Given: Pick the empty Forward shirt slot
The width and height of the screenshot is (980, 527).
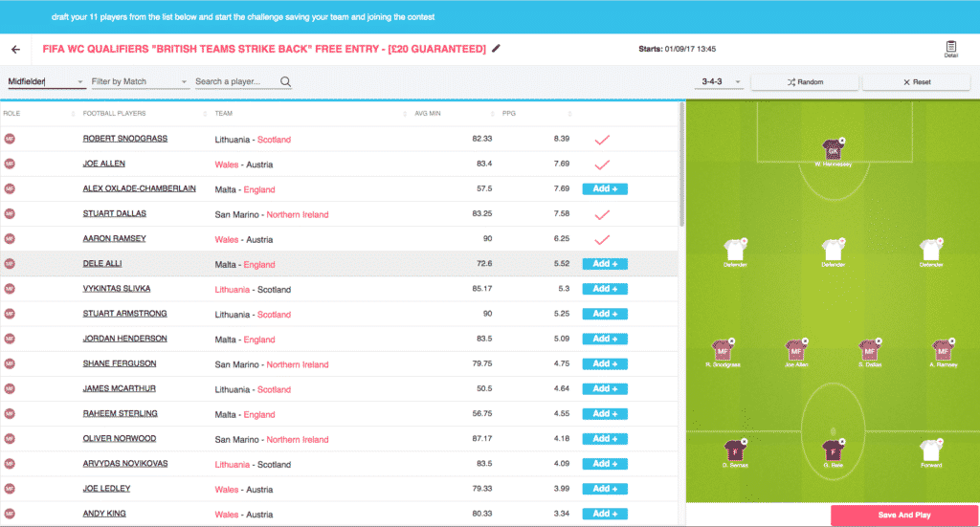Looking at the screenshot, I should (930, 450).
